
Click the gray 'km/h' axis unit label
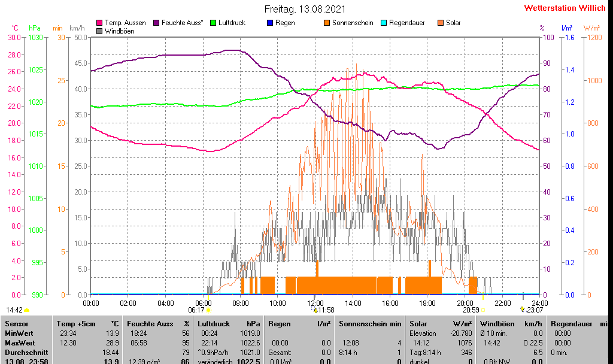coord(77,28)
